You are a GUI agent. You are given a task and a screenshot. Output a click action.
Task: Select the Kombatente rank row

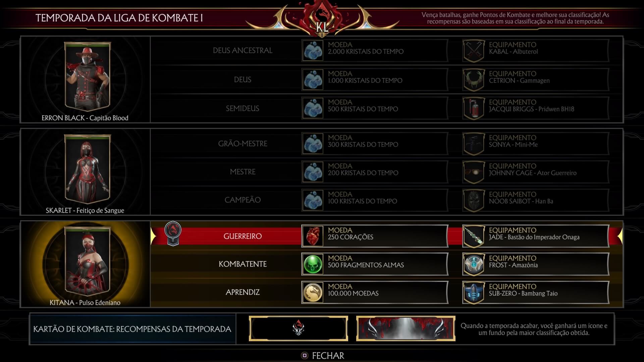pyautogui.click(x=386, y=264)
